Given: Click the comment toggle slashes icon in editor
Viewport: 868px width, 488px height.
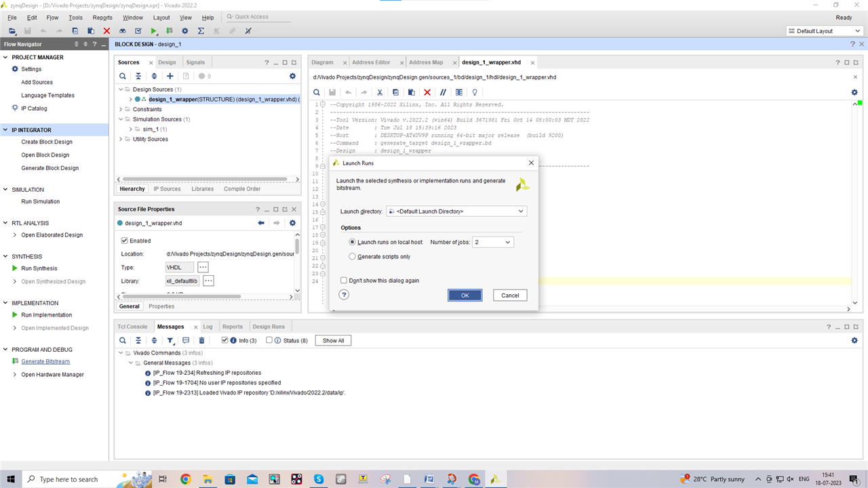Looking at the screenshot, I should click(x=443, y=92).
